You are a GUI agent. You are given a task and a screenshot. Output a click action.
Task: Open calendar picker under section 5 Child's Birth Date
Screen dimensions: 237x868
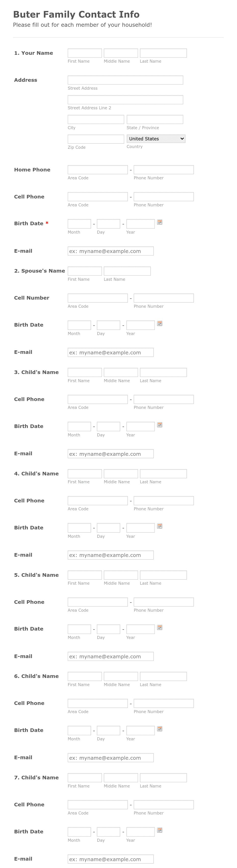point(159,627)
